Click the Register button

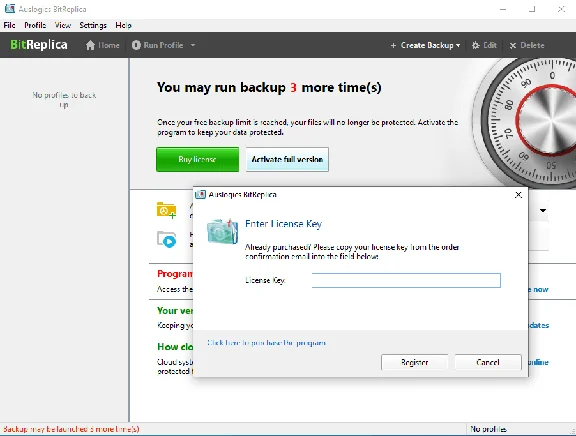(x=414, y=362)
